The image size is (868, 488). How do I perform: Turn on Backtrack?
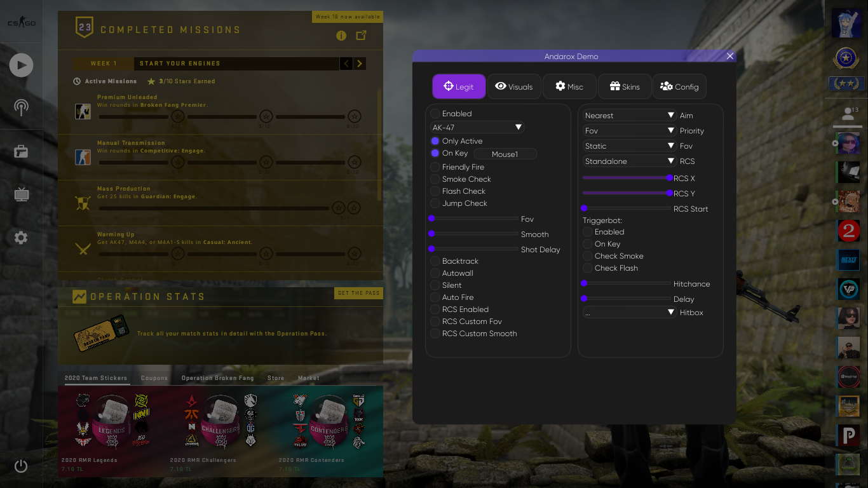tap(435, 261)
